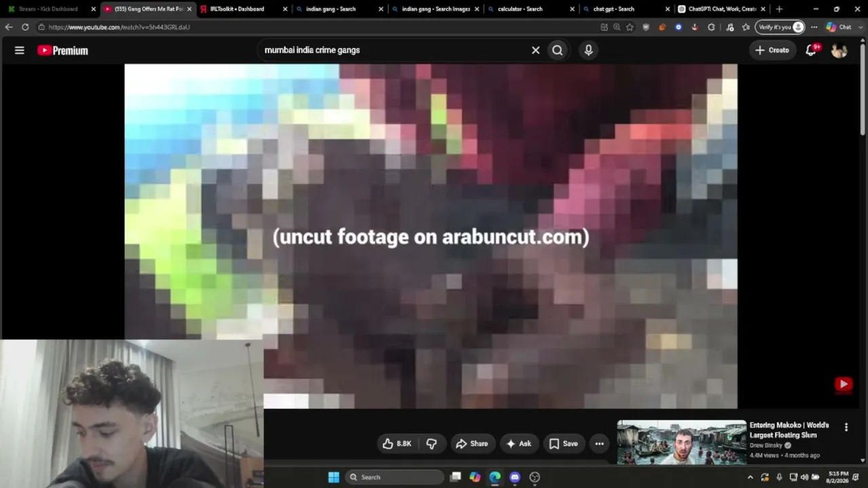Viewport: 868px width, 488px height.
Task: Start voice search with the microphone
Action: click(589, 50)
